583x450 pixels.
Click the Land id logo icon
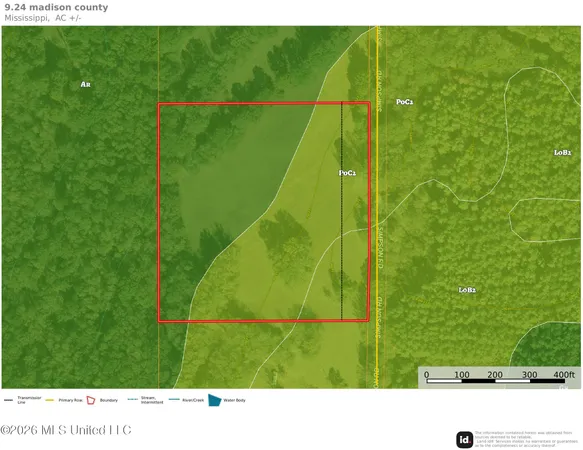pyautogui.click(x=464, y=440)
